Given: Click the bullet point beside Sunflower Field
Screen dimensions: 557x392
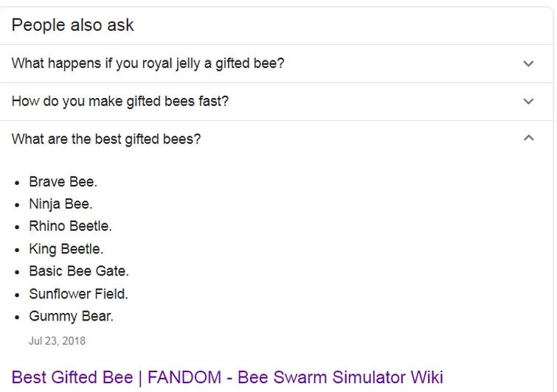Looking at the screenshot, I should (17, 295).
